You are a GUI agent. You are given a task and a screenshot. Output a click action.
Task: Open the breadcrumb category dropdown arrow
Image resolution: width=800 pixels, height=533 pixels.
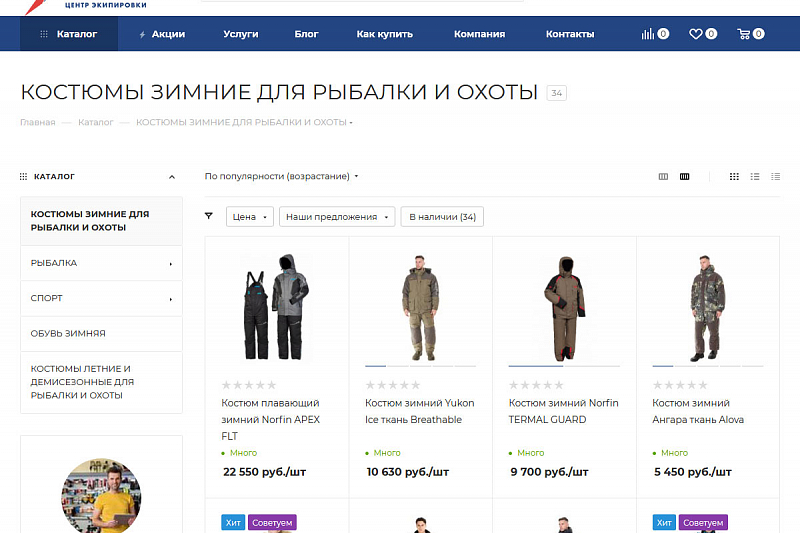351,123
